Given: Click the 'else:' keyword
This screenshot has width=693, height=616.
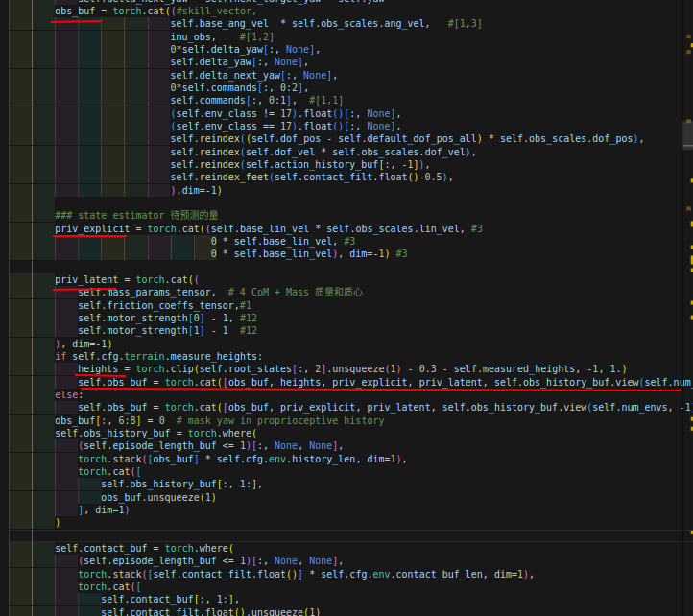Looking at the screenshot, I should (x=69, y=394).
